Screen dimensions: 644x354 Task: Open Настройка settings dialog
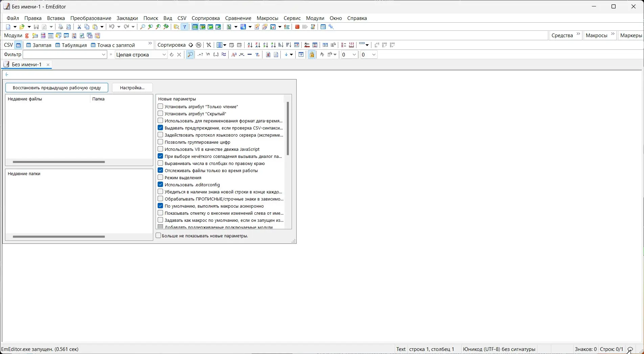132,88
